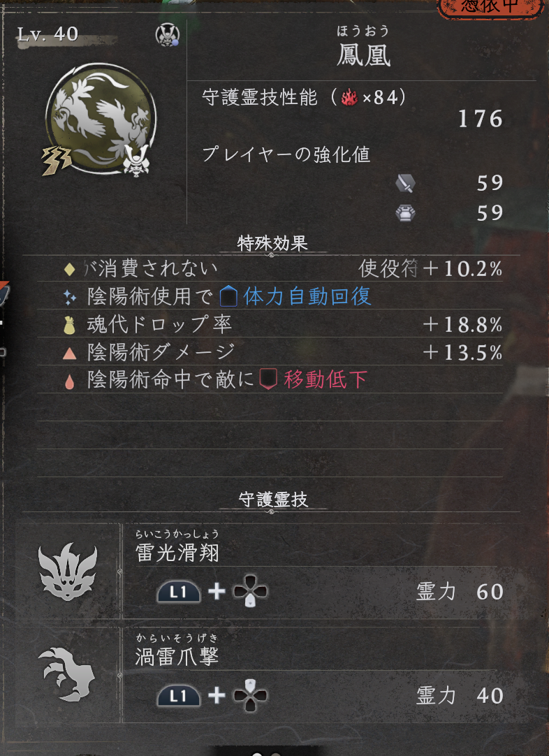Click the blue 体力自動回復 buff icon

coord(228,296)
